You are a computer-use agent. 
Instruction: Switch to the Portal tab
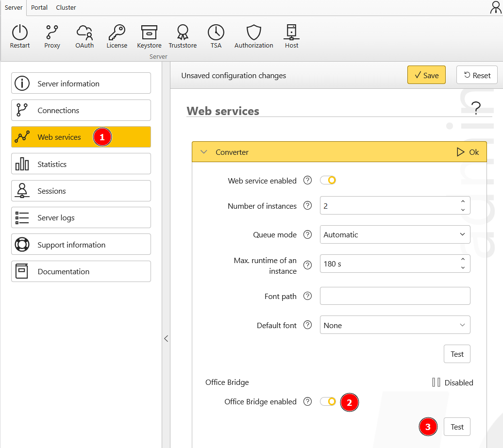39,8
